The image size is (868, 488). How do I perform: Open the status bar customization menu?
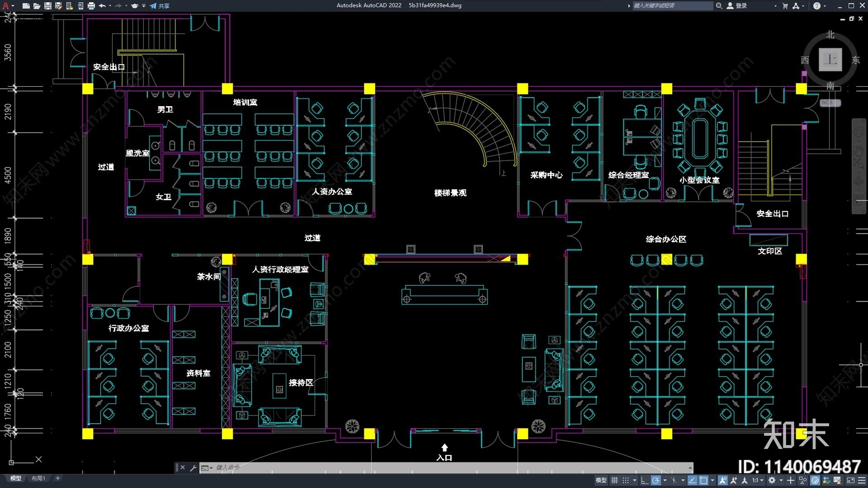point(861,480)
